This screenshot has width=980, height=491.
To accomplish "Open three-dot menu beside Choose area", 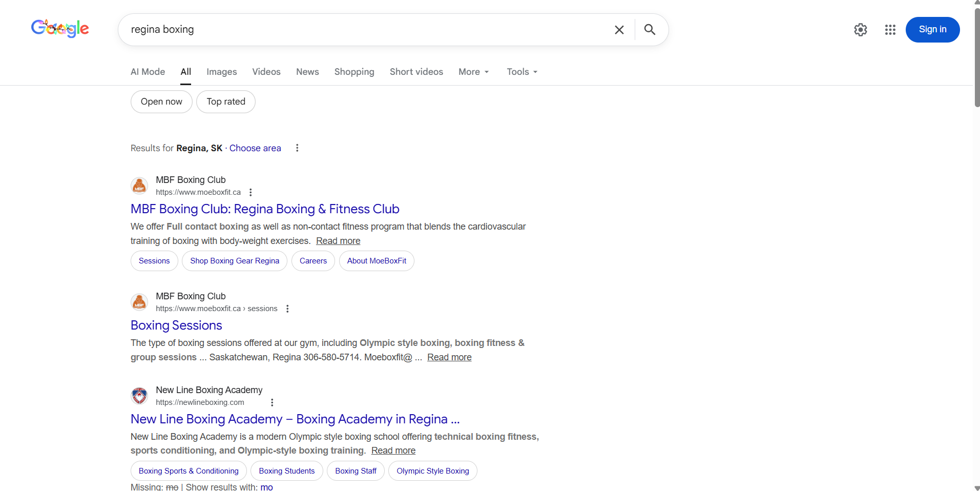I will (x=297, y=148).
